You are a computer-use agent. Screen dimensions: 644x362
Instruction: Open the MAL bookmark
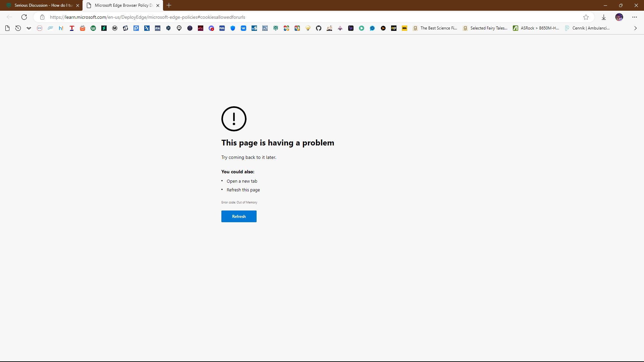click(222, 28)
